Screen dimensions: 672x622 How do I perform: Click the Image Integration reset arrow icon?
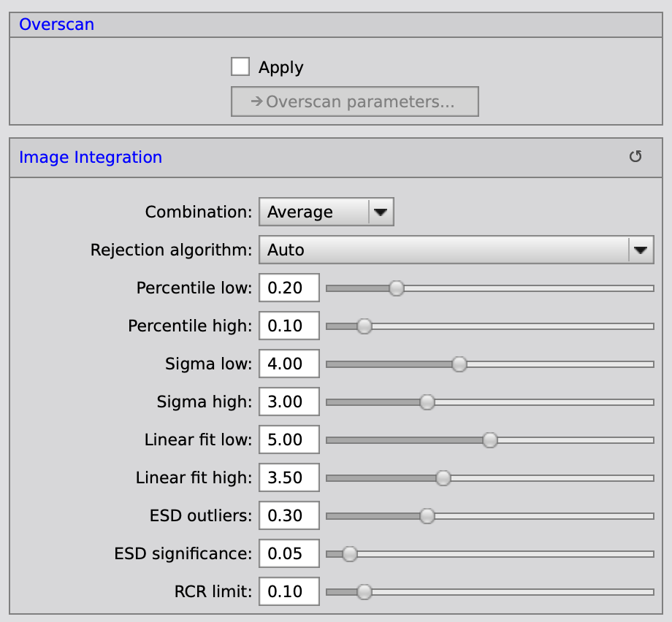point(635,157)
